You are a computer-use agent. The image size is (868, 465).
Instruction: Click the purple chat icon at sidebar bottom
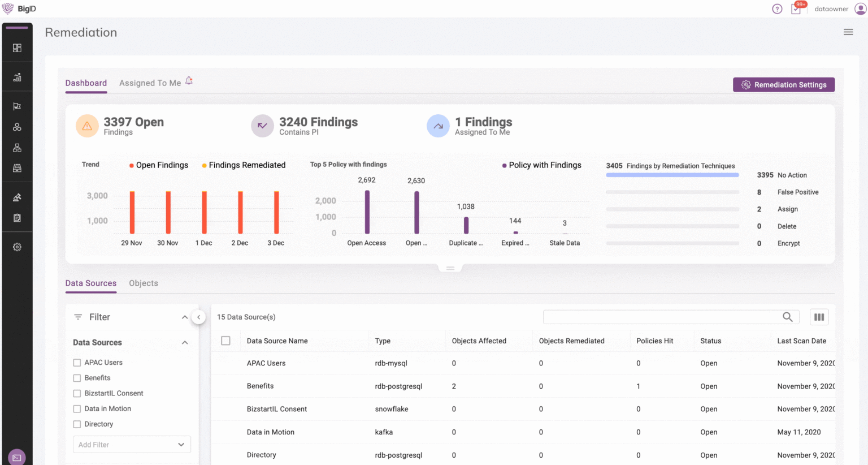pyautogui.click(x=17, y=457)
